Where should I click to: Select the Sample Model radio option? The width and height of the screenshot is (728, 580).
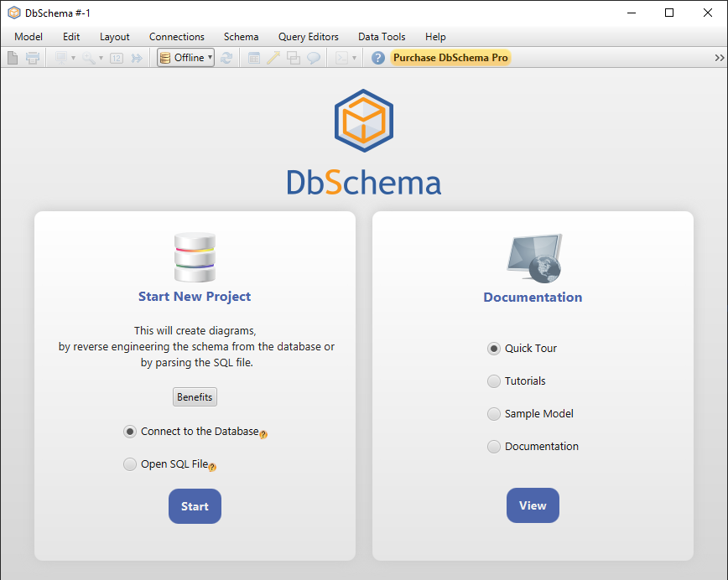(x=494, y=413)
